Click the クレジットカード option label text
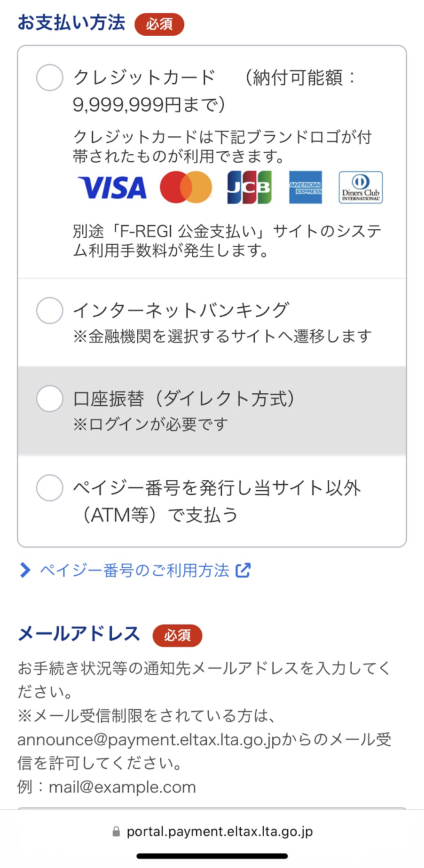The width and height of the screenshot is (424, 868). 144,78
